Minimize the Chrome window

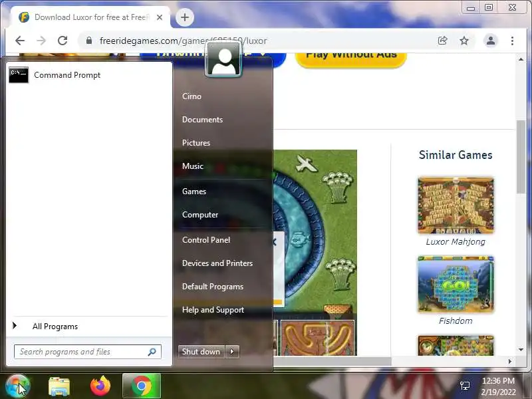[471, 7]
